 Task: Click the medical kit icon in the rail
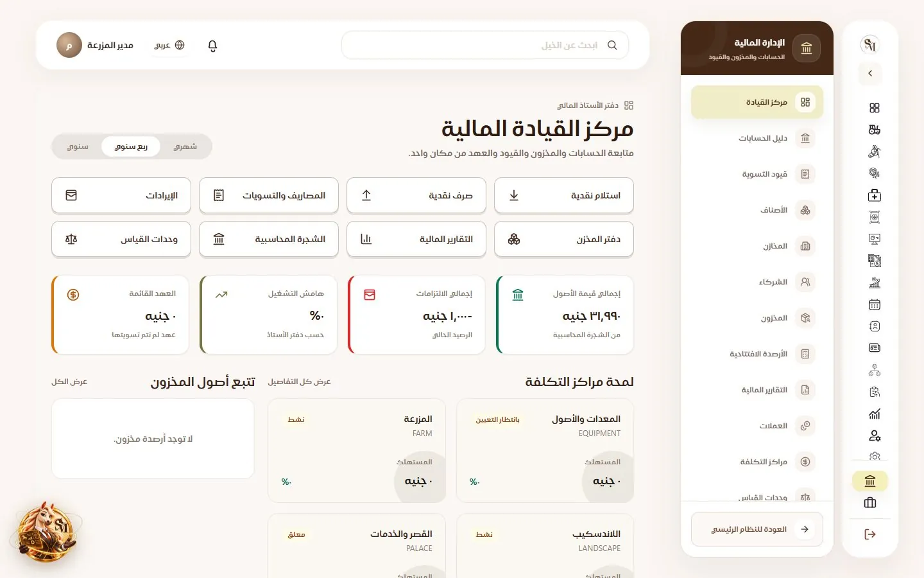point(874,195)
